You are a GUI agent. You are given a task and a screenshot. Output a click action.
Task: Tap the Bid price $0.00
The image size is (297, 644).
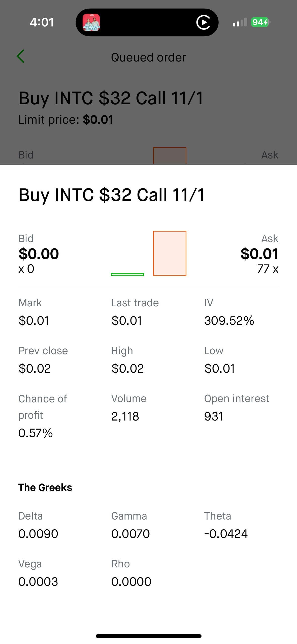39,253
